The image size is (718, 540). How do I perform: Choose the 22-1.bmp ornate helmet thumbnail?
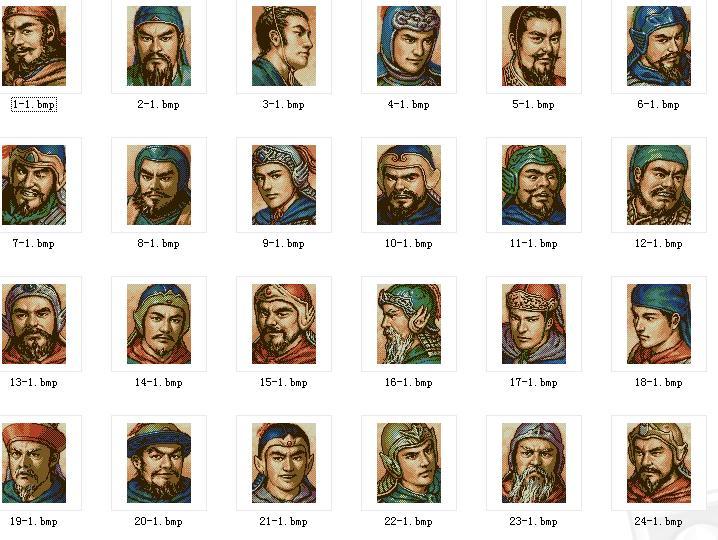409,463
